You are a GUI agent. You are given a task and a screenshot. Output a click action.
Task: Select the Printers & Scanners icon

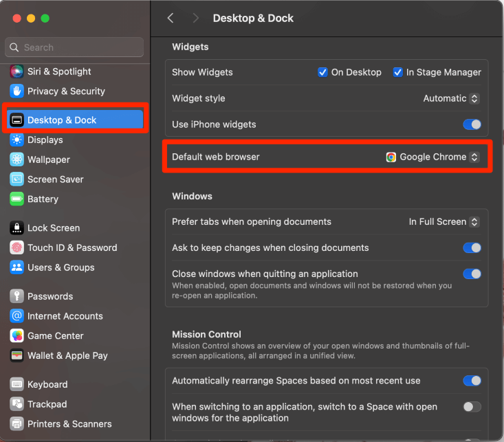pyautogui.click(x=17, y=423)
